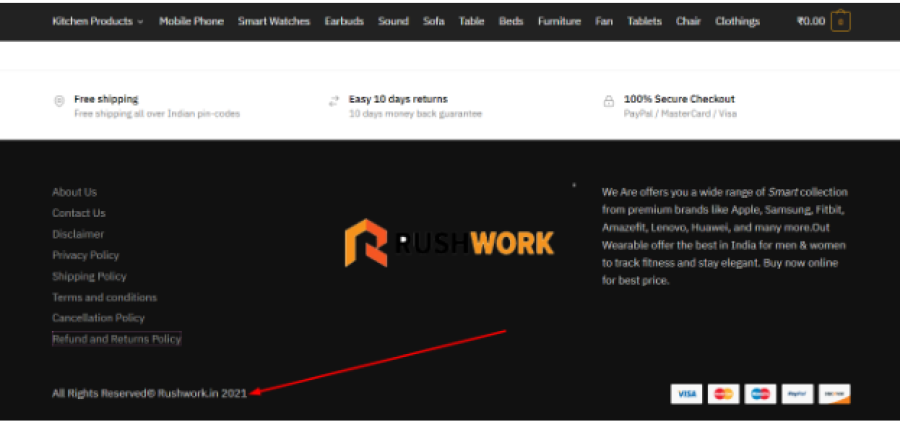900x422 pixels.
Task: Click the Maestro payment card icon
Action: (760, 394)
